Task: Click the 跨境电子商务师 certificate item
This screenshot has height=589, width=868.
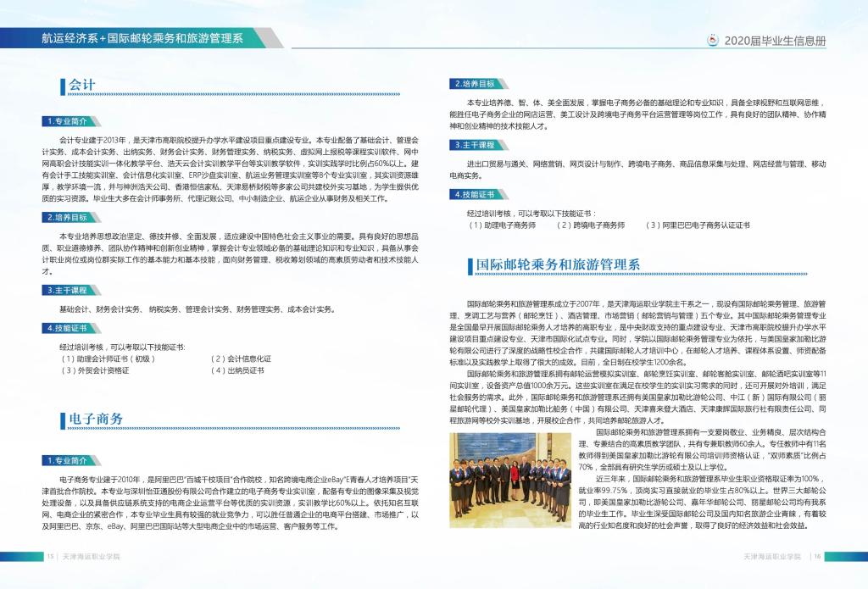Action: [590, 225]
